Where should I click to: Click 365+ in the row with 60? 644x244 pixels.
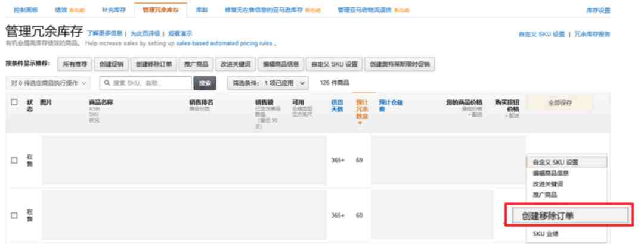pyautogui.click(x=338, y=215)
